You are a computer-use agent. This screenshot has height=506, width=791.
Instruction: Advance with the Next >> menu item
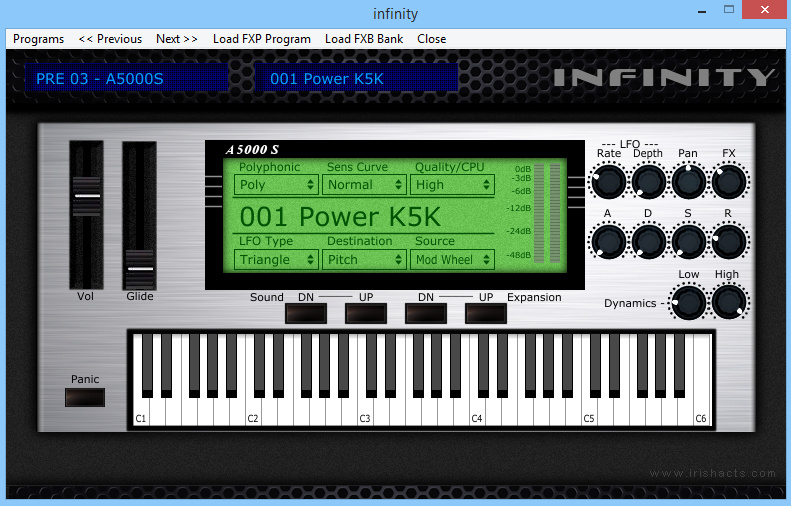[x=177, y=39]
